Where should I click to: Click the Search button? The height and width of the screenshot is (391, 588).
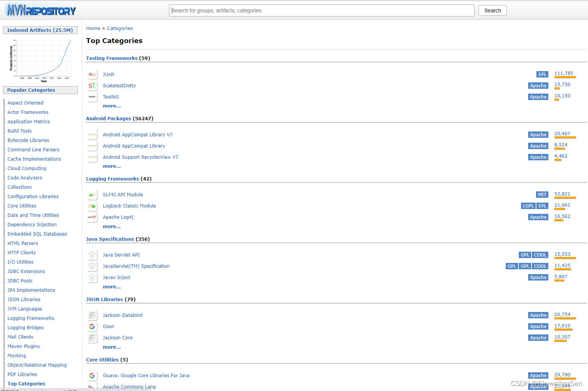[x=492, y=10]
